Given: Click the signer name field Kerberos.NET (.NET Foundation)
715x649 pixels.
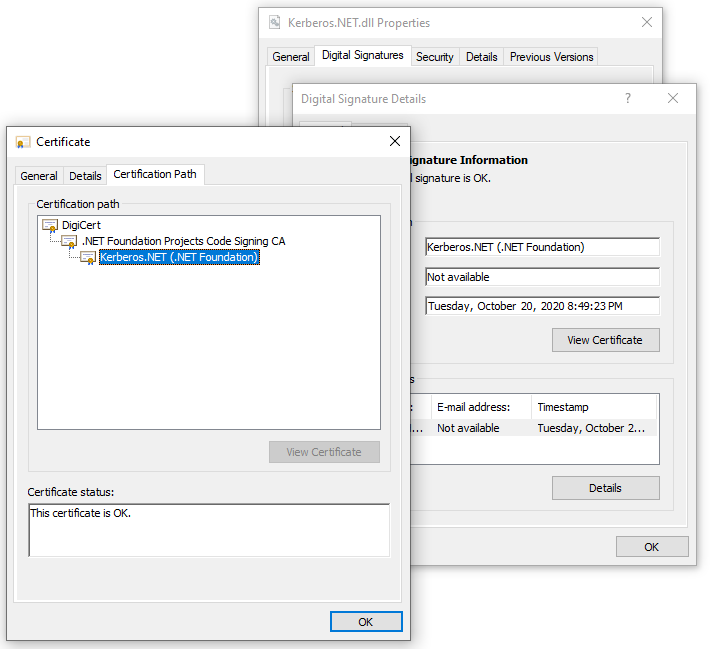Looking at the screenshot, I should click(x=542, y=247).
